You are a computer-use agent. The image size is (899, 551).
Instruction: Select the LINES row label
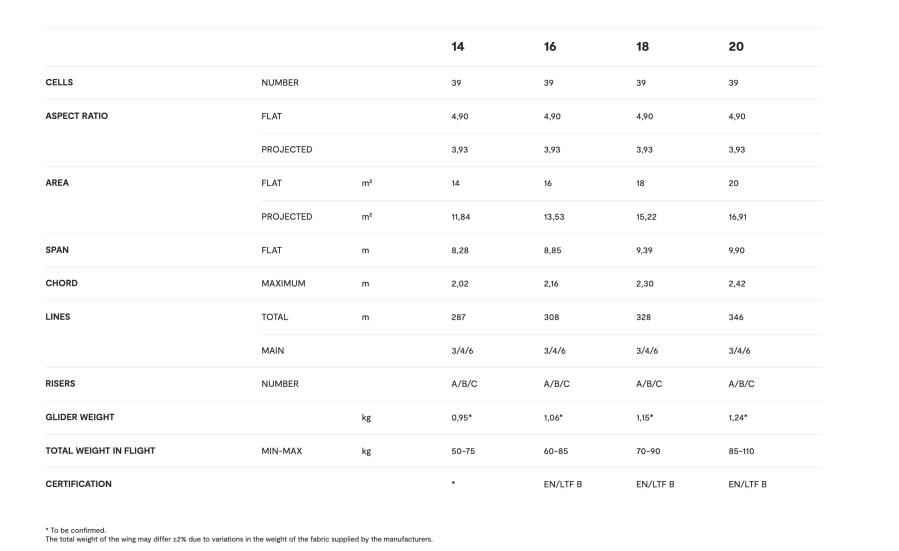[x=58, y=317]
